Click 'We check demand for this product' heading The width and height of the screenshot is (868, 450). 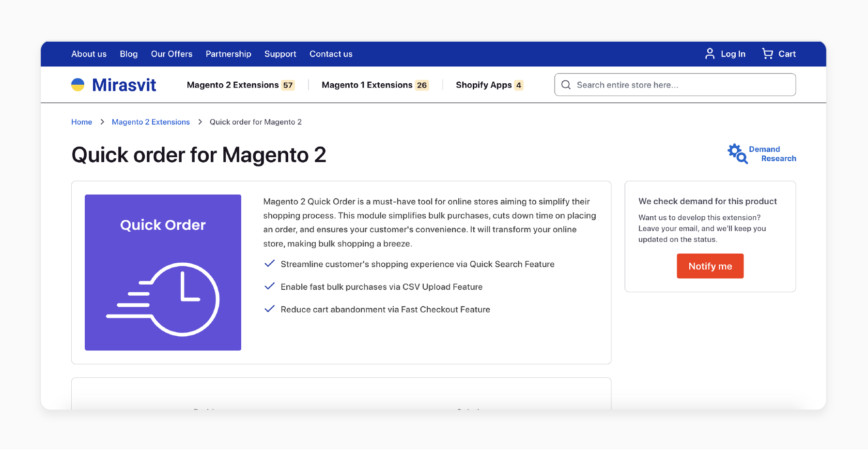pyautogui.click(x=707, y=201)
